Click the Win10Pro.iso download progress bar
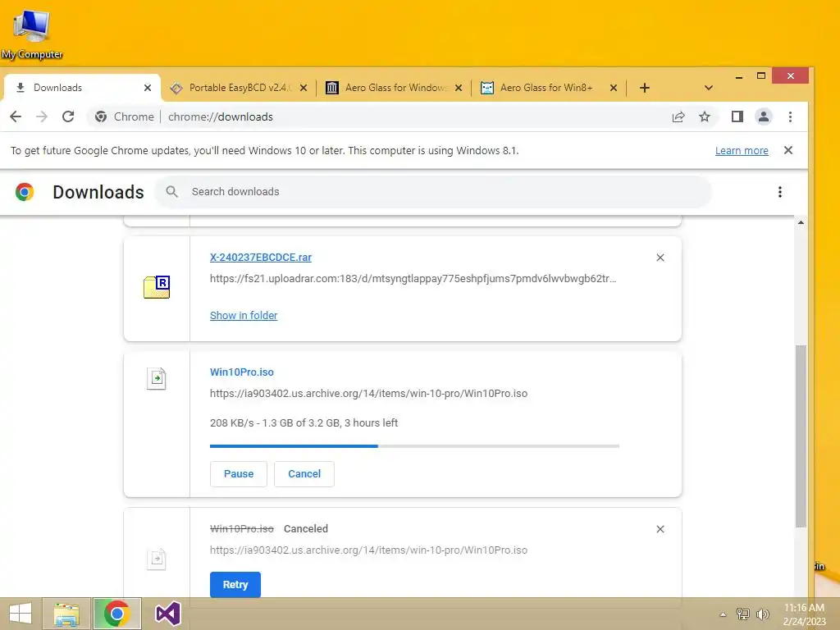Image resolution: width=840 pixels, height=630 pixels. [414, 445]
